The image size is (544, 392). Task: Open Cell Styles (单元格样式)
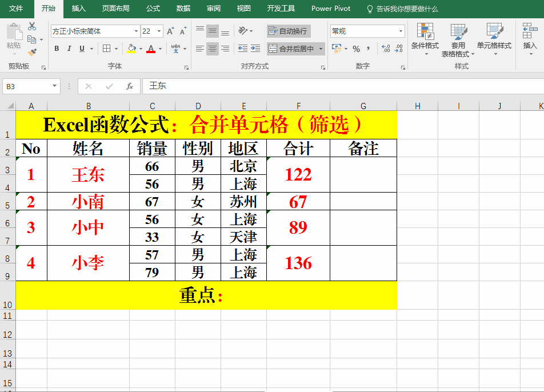click(x=494, y=39)
